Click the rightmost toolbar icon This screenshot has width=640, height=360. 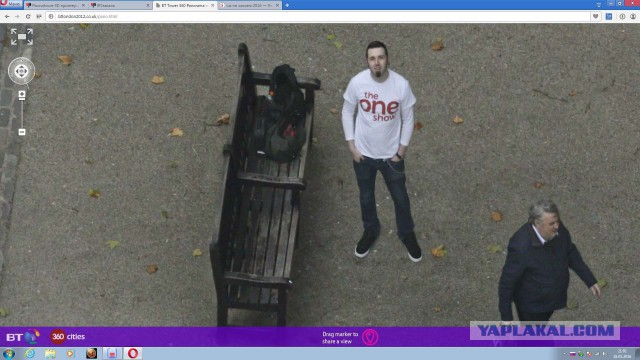633,16
